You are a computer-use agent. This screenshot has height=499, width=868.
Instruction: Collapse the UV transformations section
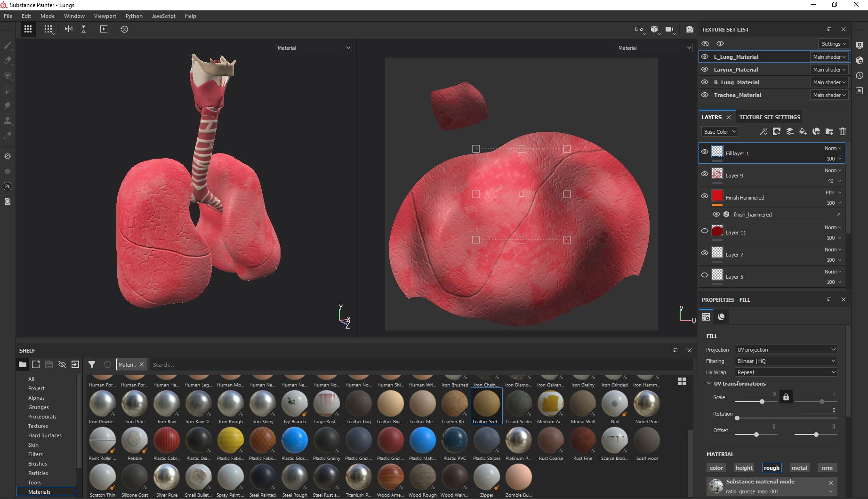click(709, 384)
